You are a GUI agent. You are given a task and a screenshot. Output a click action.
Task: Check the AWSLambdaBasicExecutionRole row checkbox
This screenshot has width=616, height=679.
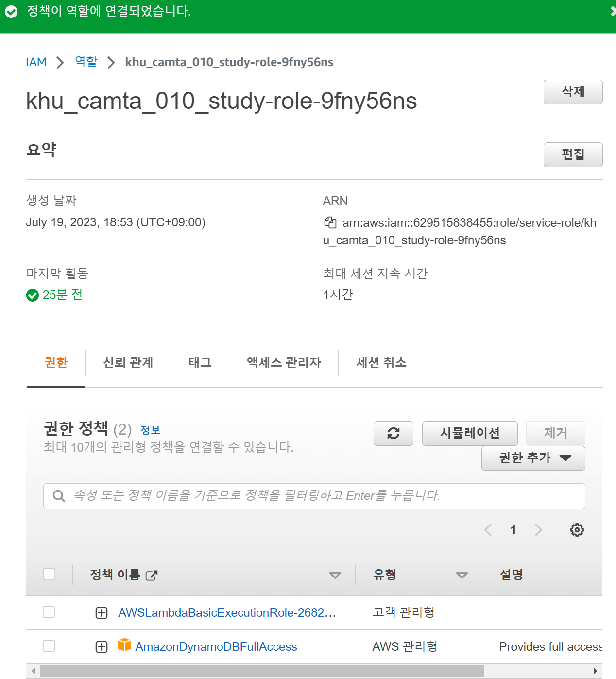(x=49, y=612)
